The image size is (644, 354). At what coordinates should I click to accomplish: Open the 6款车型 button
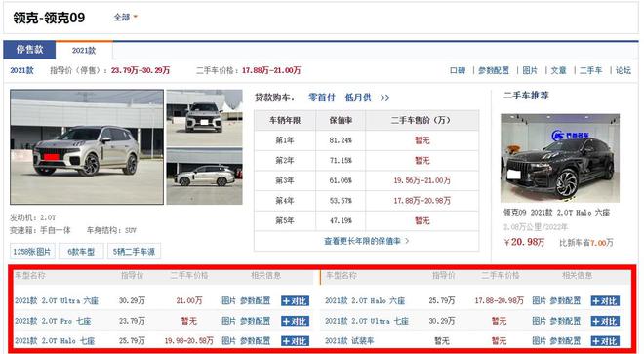[x=81, y=252]
